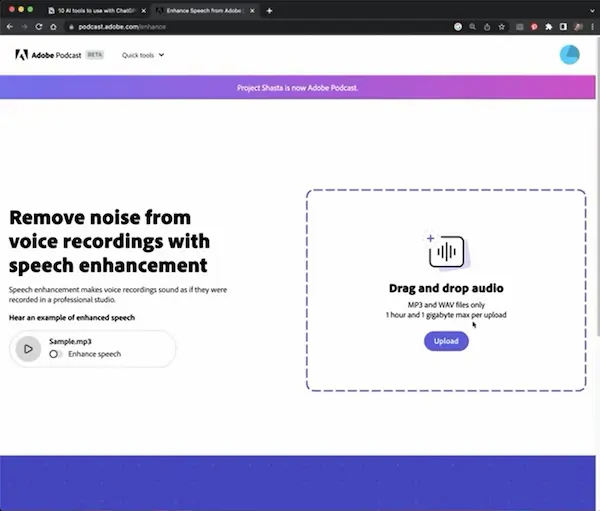Expand the tab search chevron
This screenshot has width=600, height=511.
(x=592, y=11)
